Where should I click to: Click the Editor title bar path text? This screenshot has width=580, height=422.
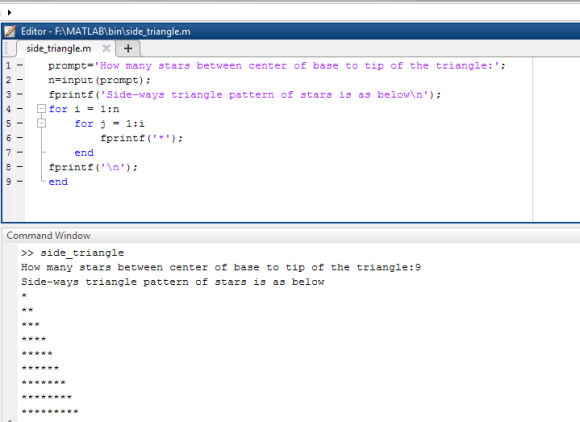(x=106, y=31)
